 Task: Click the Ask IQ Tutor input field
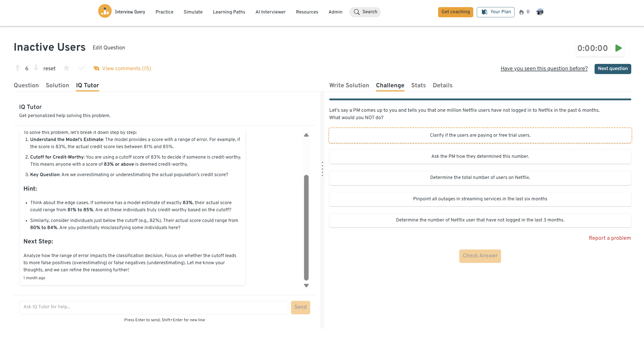[153, 307]
